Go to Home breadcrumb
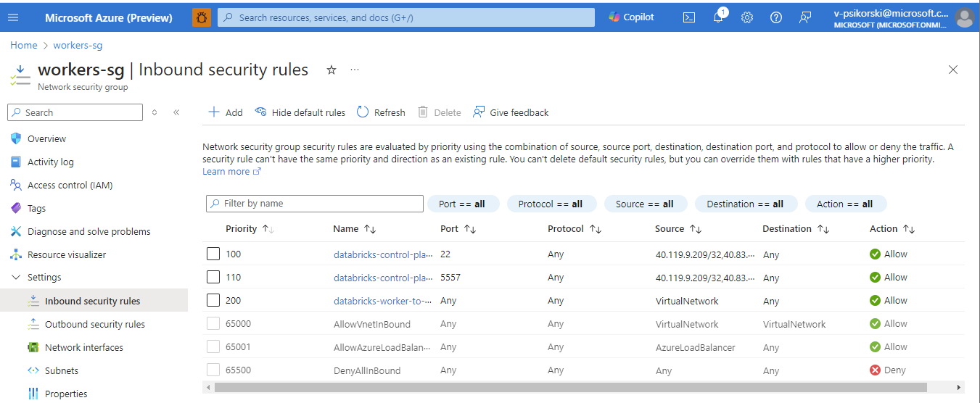The image size is (980, 403). [x=23, y=45]
